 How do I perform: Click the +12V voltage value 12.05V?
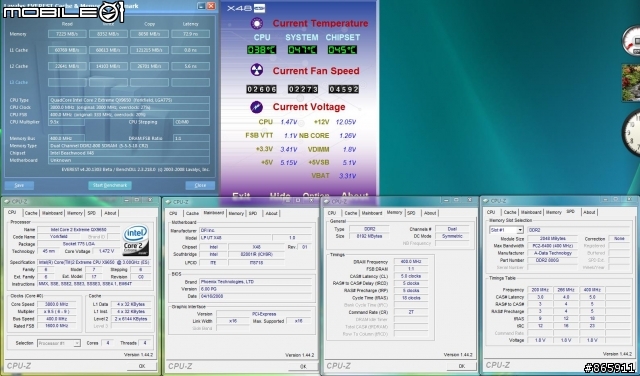click(x=346, y=122)
